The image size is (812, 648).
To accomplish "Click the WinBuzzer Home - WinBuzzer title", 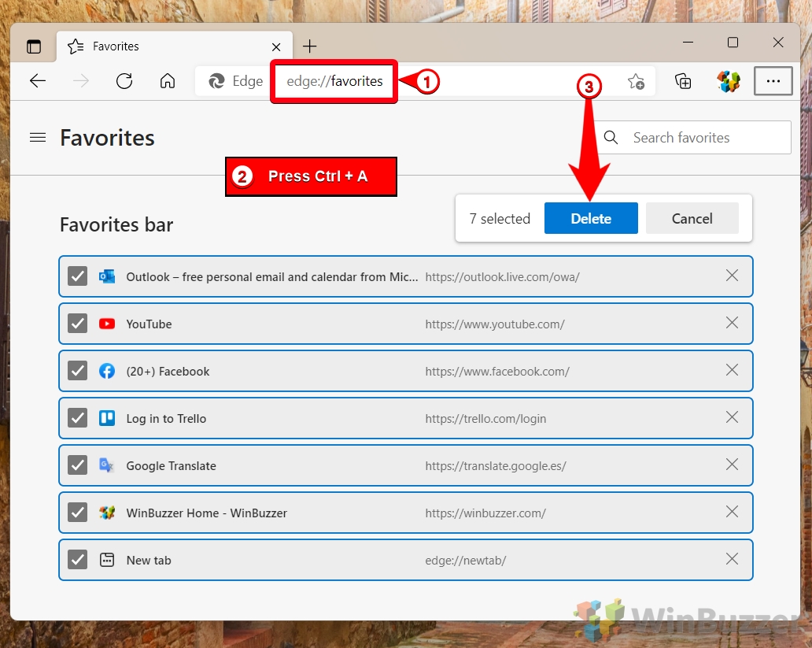I will [207, 513].
